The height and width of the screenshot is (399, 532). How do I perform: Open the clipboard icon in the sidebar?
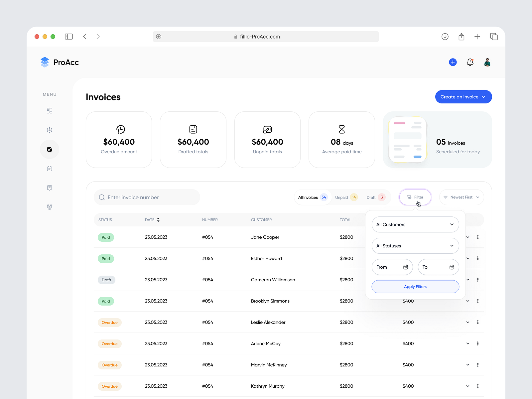(49, 168)
